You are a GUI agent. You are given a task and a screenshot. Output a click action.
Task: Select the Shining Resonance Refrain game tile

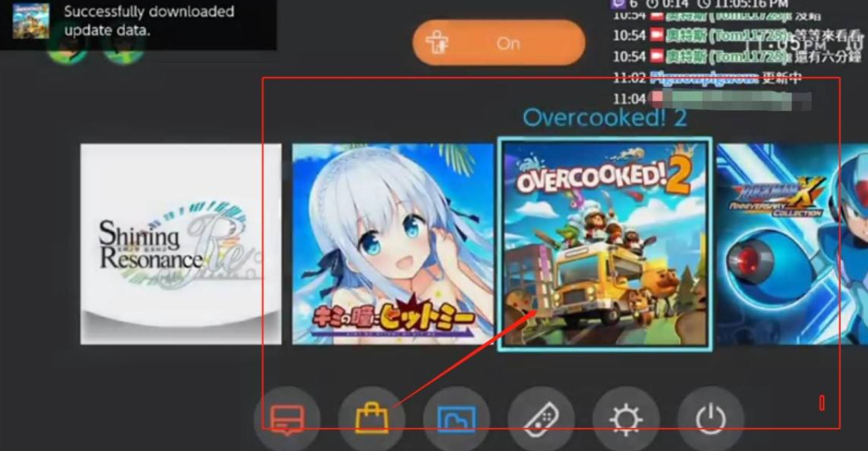pyautogui.click(x=181, y=244)
